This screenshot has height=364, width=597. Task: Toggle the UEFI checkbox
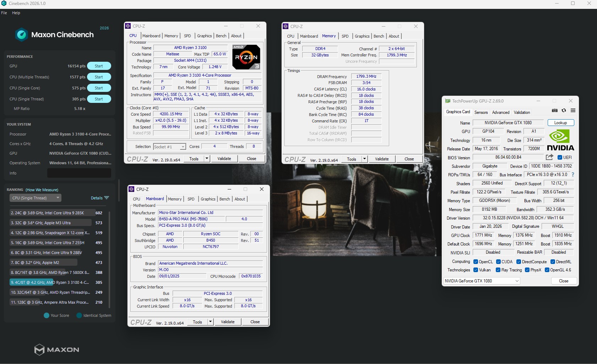560,158
